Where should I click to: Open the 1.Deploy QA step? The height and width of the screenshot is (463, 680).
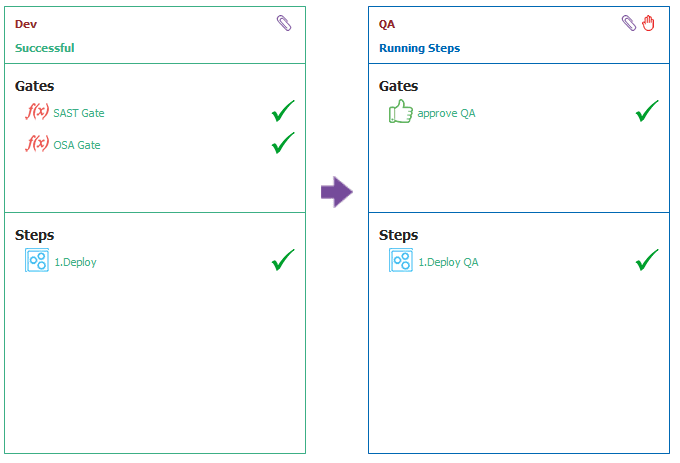[x=448, y=262]
